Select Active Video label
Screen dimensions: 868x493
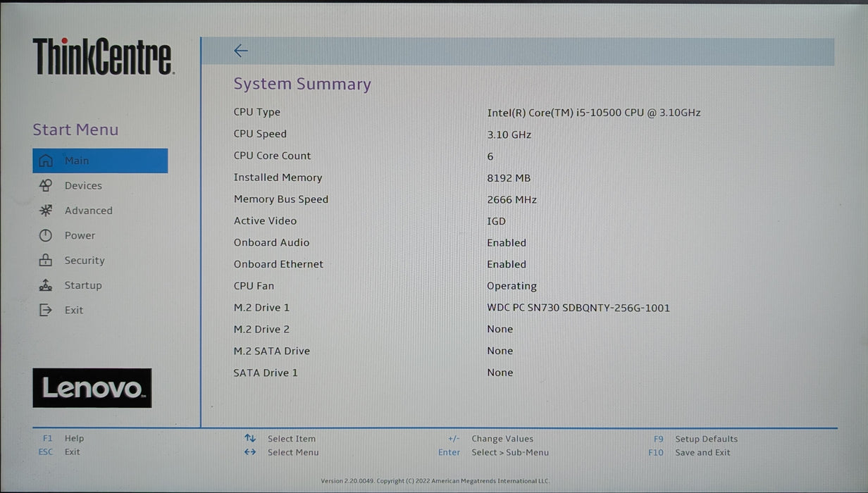(x=265, y=220)
